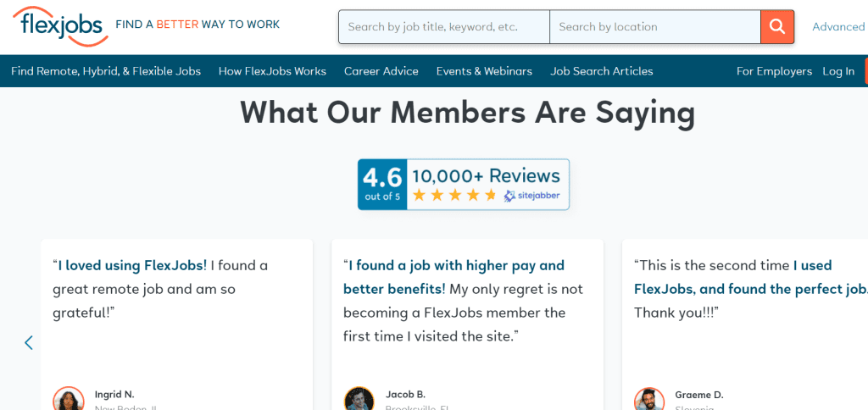The image size is (868, 410).
Task: Focus the job title keyword search field
Action: pyautogui.click(x=443, y=27)
